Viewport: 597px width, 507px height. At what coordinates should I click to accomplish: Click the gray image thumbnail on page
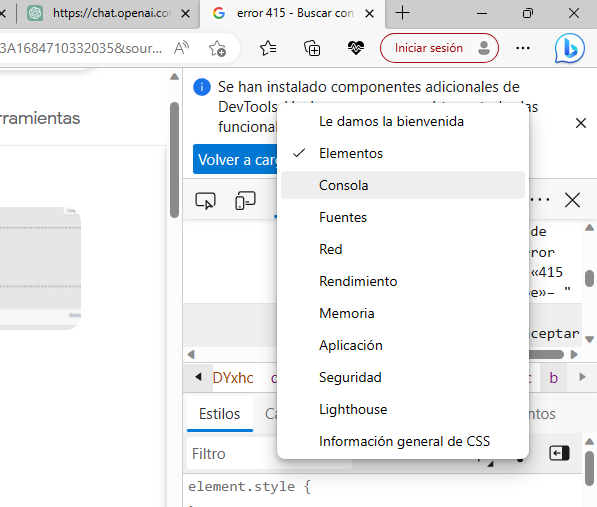(40, 268)
